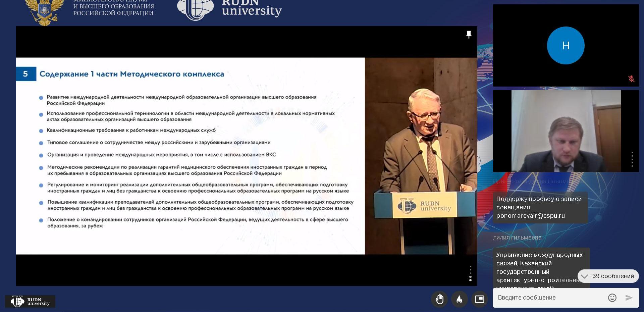
Task: Click the raise hand icon
Action: 439,299
